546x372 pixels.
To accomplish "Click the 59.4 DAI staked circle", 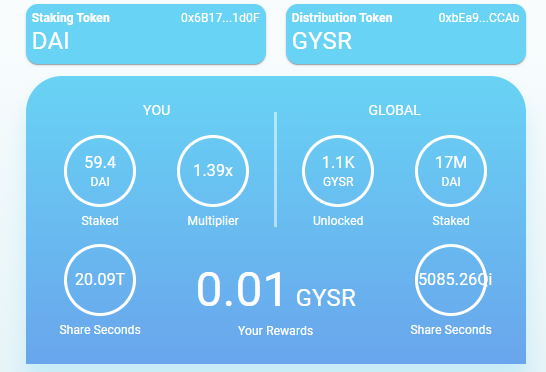I will point(100,171).
